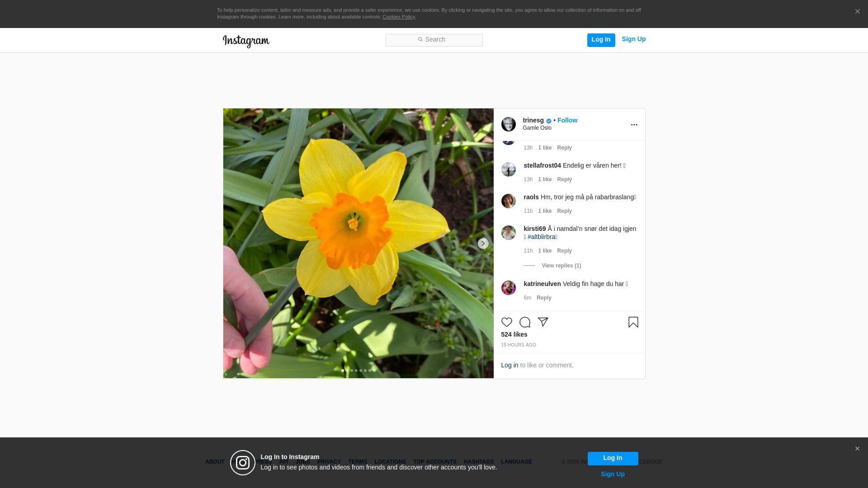
Task: Open kirsti69 profile link
Action: (534, 229)
